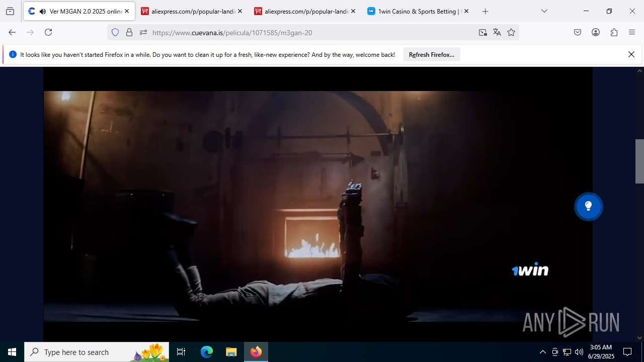Go forward to next page
The image size is (644, 362).
30,32
